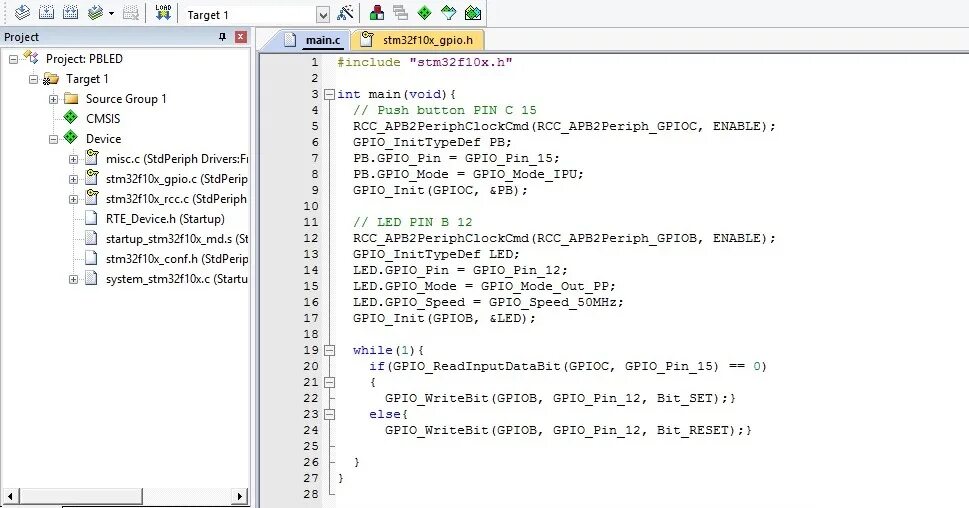This screenshot has height=508, width=969.
Task: Click the stm32f10x_gpio.c locked-file icon
Action: pos(91,177)
